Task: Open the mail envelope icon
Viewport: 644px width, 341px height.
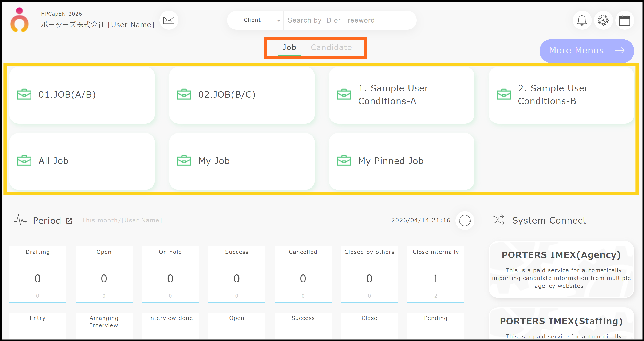Action: pos(169,20)
